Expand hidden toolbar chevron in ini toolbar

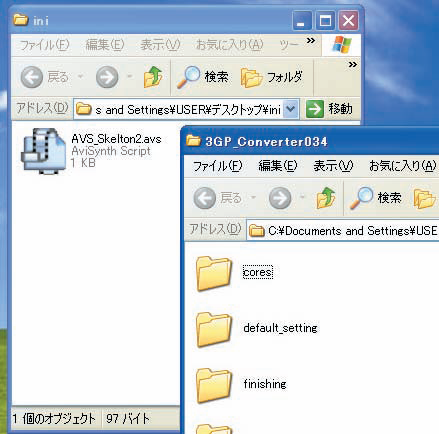[x=353, y=65]
